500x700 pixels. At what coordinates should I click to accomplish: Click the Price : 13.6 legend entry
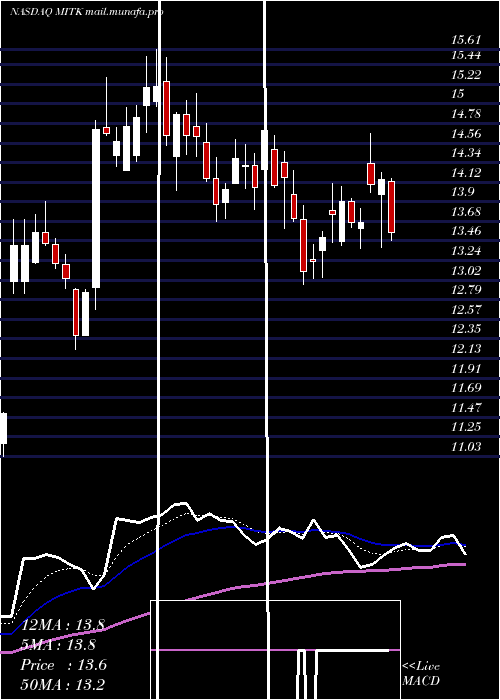[63, 665]
